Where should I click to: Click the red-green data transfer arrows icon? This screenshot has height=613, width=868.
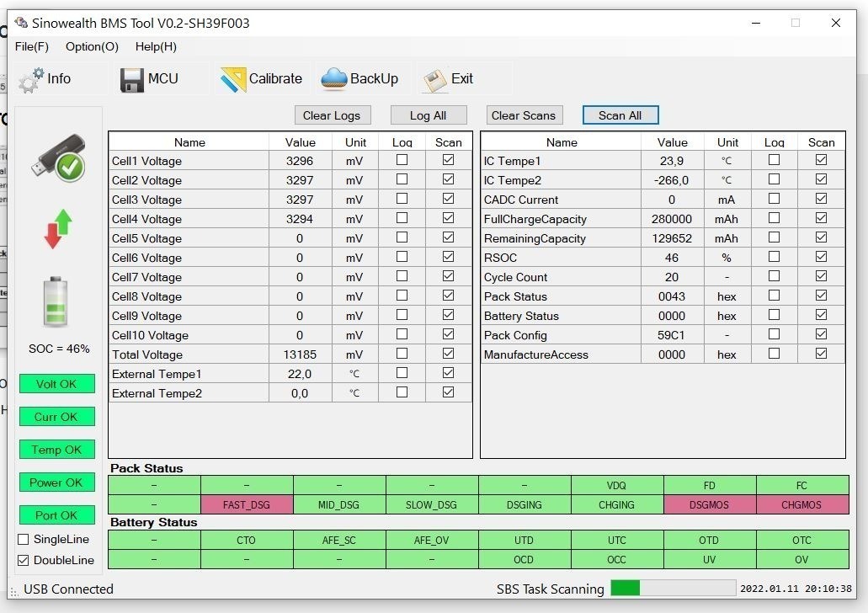click(x=58, y=229)
